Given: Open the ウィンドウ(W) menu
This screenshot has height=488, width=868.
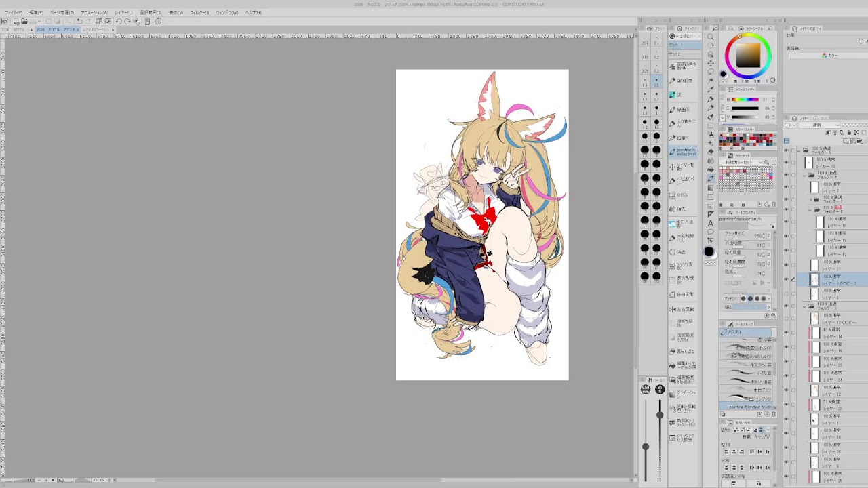Looking at the screenshot, I should [227, 12].
